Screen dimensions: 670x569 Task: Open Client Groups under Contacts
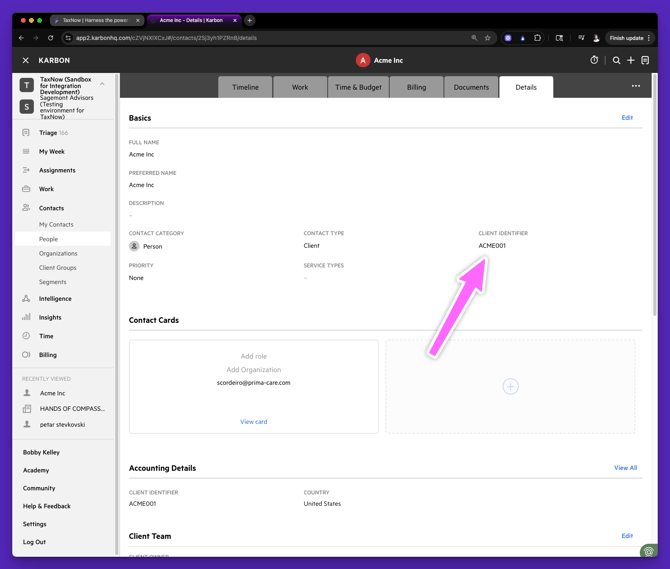click(x=58, y=267)
